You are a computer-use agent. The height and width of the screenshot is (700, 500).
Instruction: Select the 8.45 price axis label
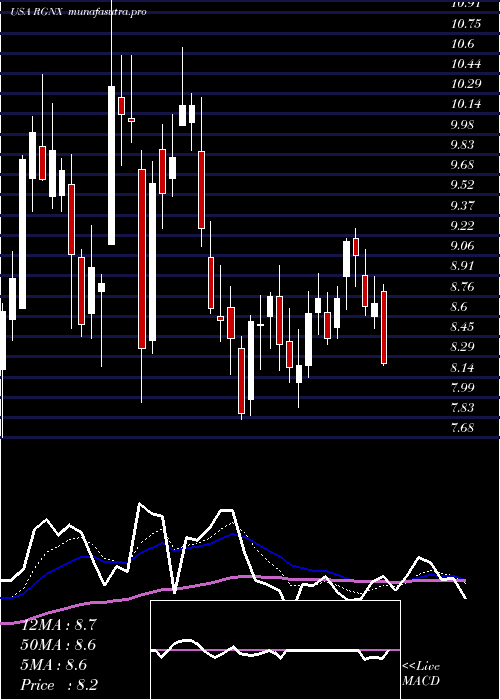(x=462, y=327)
